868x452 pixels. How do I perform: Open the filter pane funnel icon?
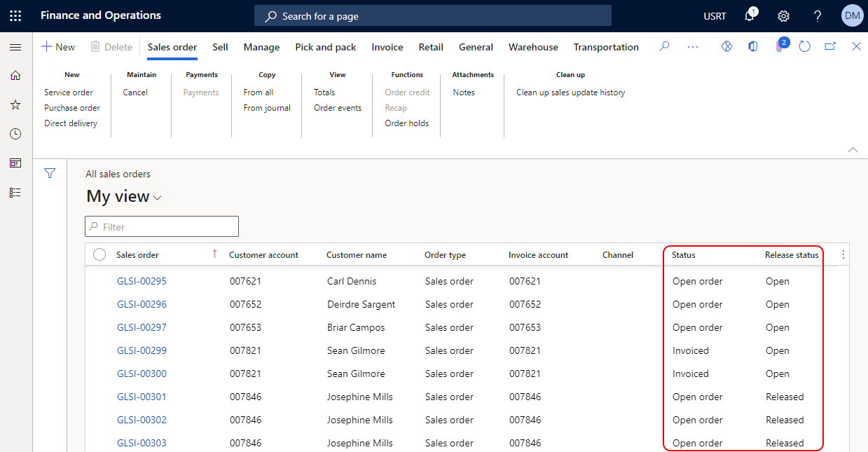pos(50,173)
